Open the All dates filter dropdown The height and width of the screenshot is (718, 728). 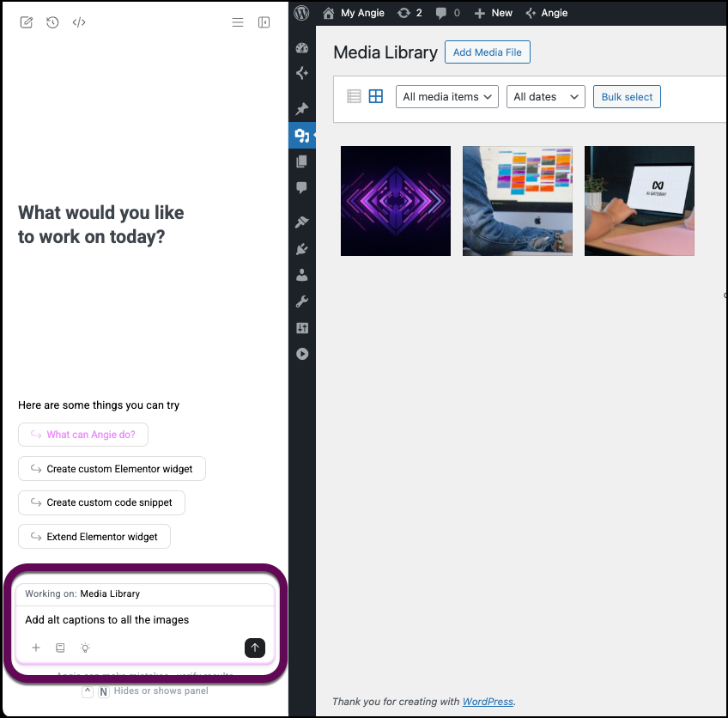tap(545, 96)
